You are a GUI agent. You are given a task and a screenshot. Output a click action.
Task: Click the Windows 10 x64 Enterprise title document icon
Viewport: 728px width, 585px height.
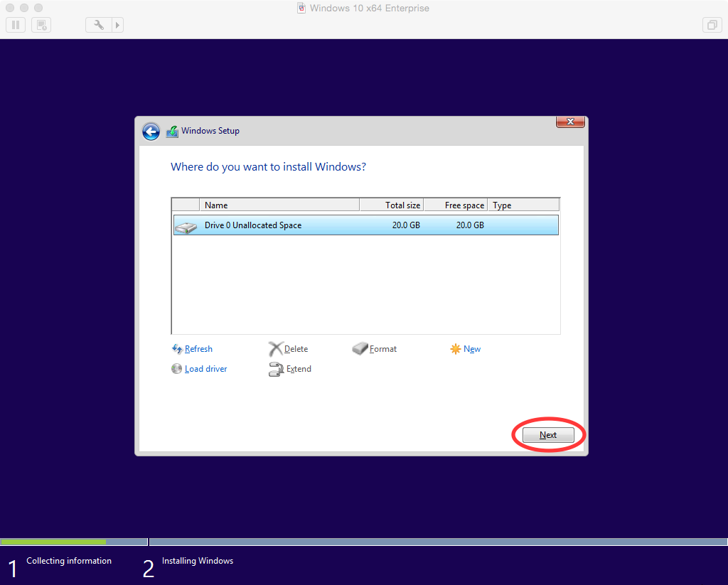click(301, 8)
